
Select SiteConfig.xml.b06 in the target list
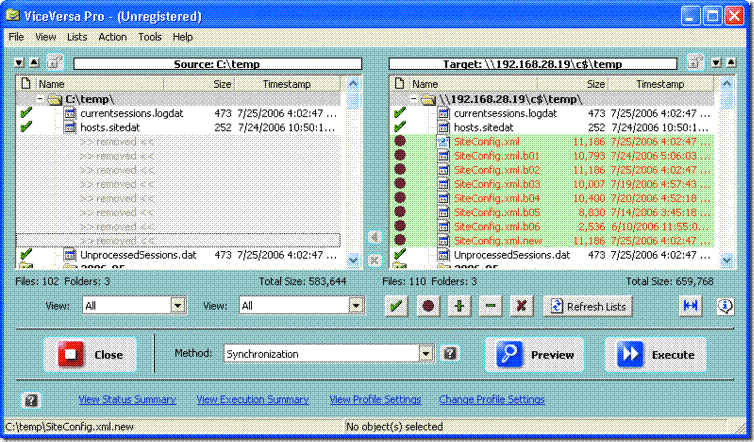point(497,227)
